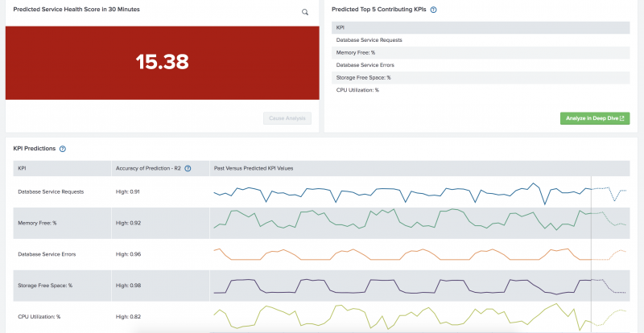Click the magnifier icon in health score panel
The image size is (644, 333).
tap(305, 12)
